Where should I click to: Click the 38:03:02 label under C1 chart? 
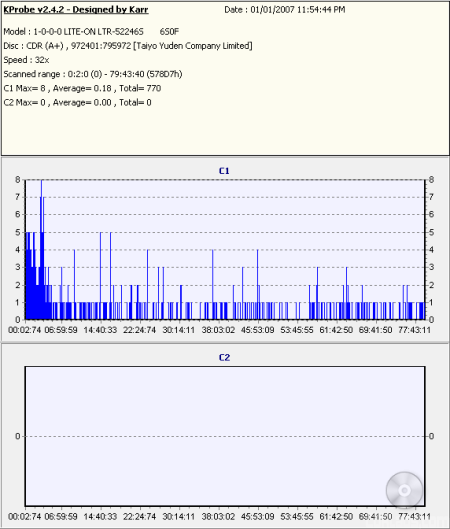pyautogui.click(x=218, y=330)
